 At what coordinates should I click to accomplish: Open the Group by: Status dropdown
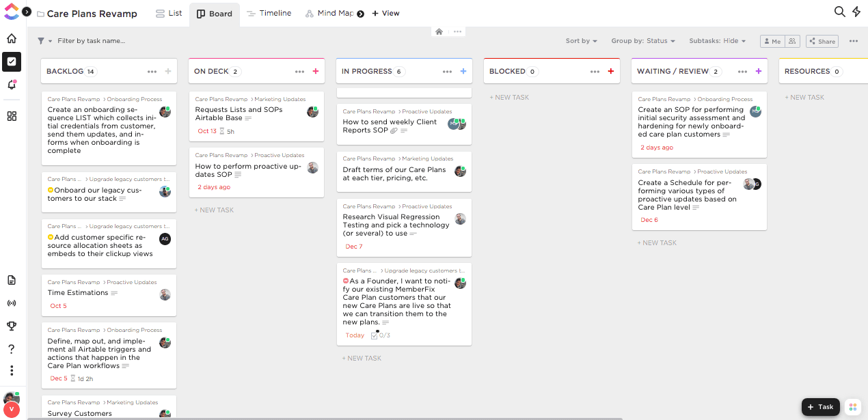click(642, 41)
